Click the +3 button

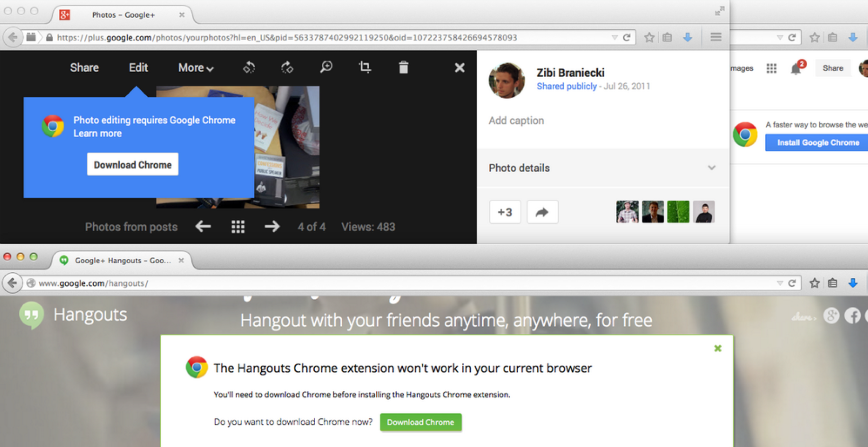coord(505,212)
